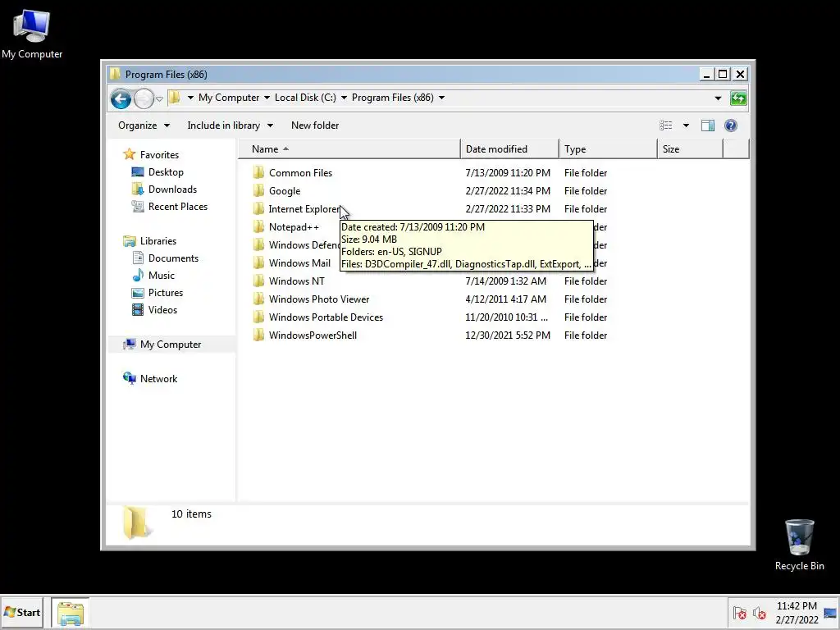Viewport: 840px width, 630px height.
Task: Refresh the folder with the green arrows button
Action: click(738, 98)
